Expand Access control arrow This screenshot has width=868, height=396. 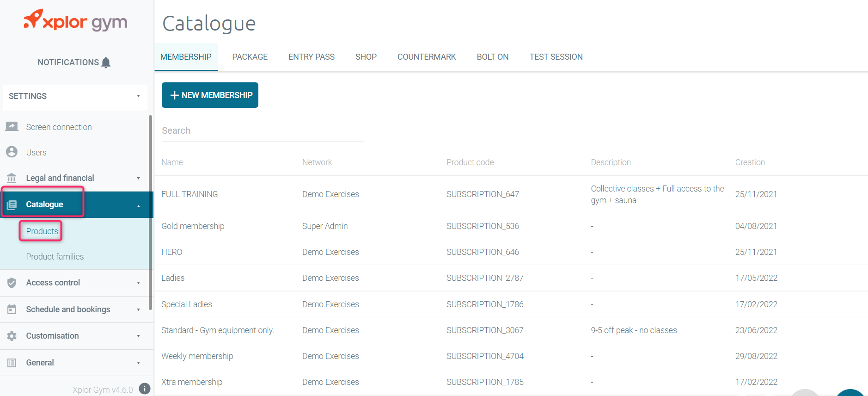click(138, 283)
